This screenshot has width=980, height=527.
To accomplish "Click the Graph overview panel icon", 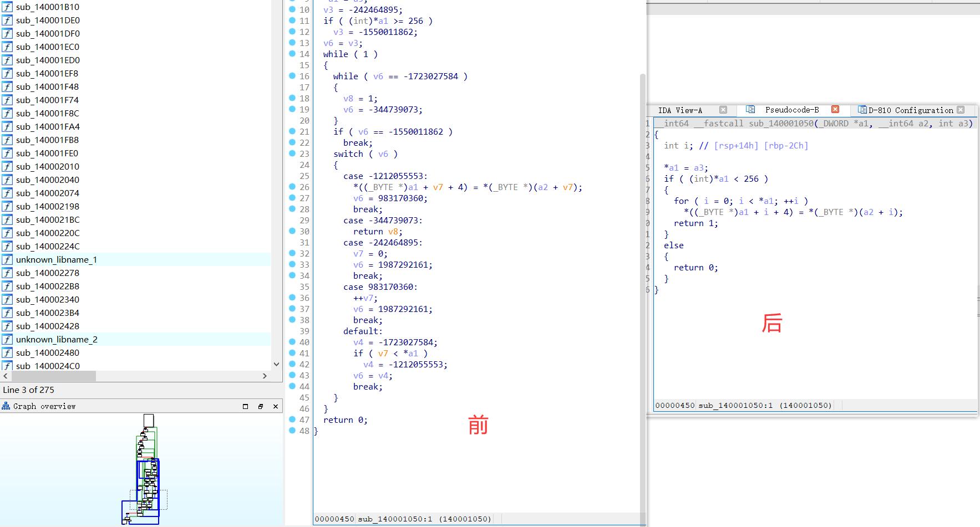I will click(x=6, y=406).
